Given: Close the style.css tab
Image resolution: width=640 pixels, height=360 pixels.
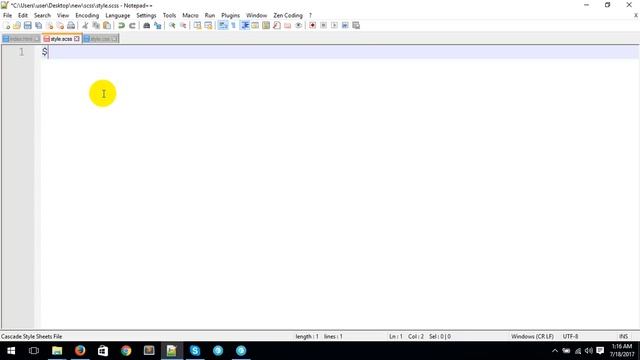Looking at the screenshot, I should click(x=114, y=39).
